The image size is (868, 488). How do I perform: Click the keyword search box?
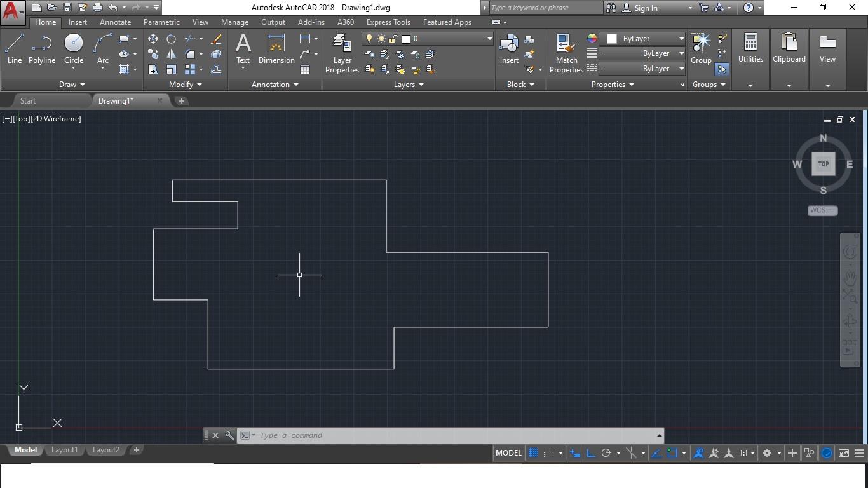545,8
